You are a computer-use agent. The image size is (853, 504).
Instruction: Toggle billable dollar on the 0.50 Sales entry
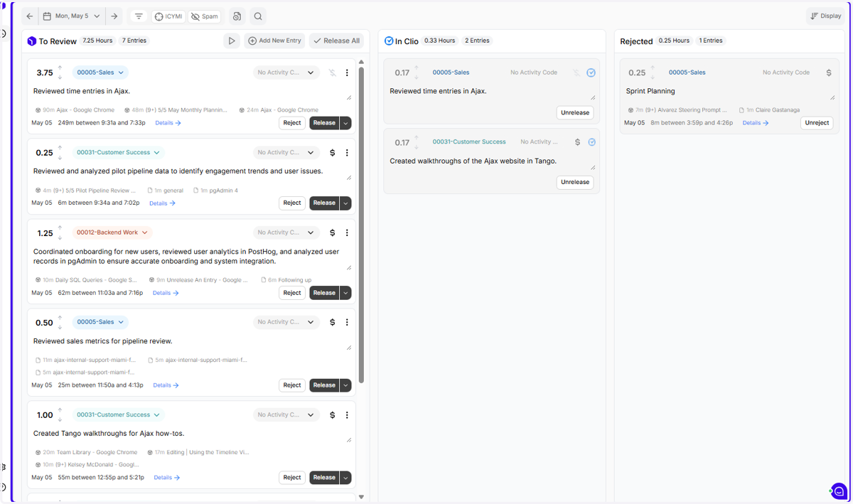coord(333,322)
